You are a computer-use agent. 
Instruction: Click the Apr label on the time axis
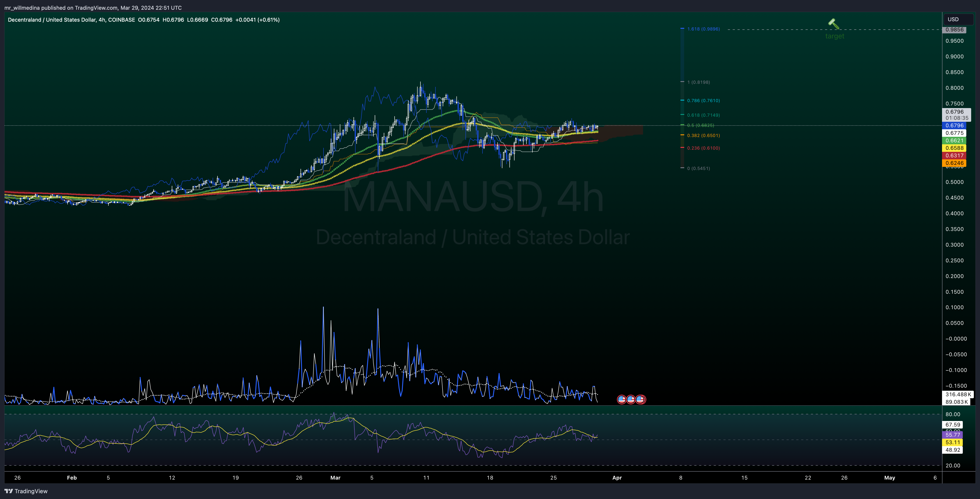[617, 478]
